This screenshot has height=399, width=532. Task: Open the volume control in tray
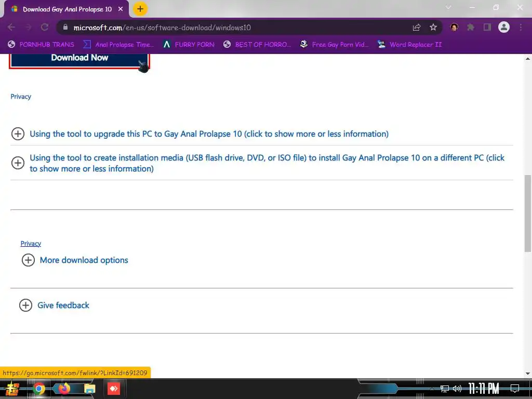point(457,389)
